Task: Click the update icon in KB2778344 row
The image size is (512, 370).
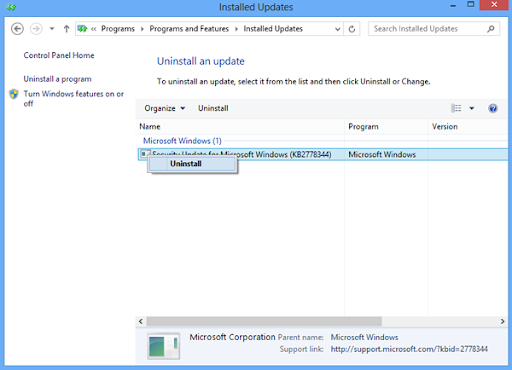Action: 144,154
